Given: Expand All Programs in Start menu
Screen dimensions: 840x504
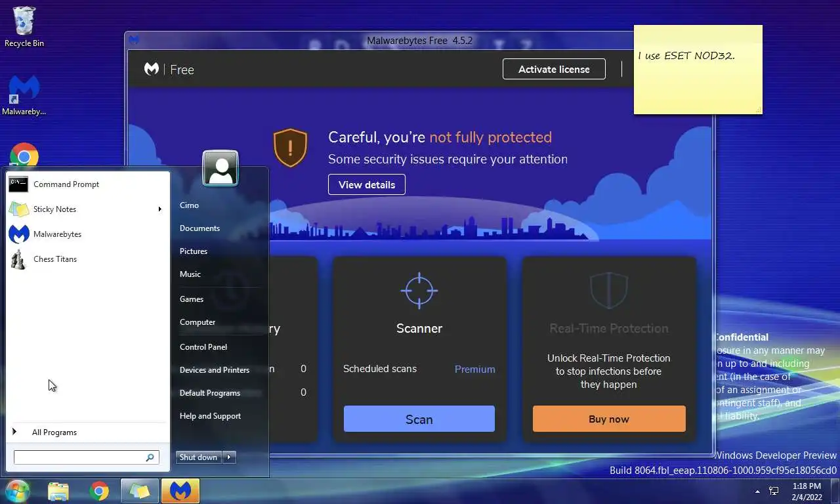Looking at the screenshot, I should coord(87,432).
